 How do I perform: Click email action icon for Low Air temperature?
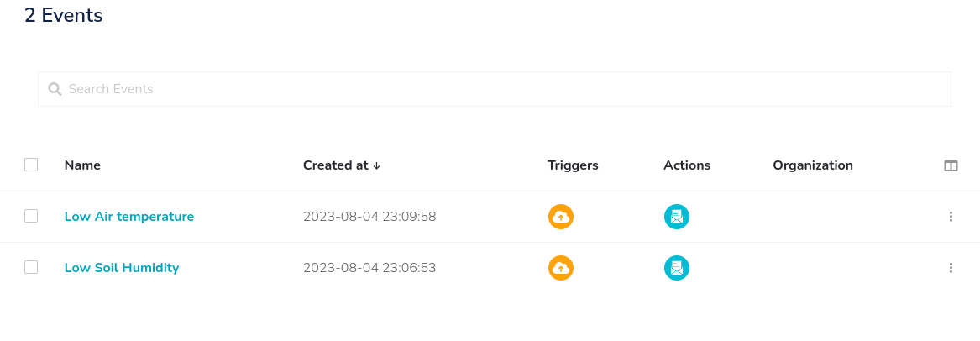(x=676, y=217)
